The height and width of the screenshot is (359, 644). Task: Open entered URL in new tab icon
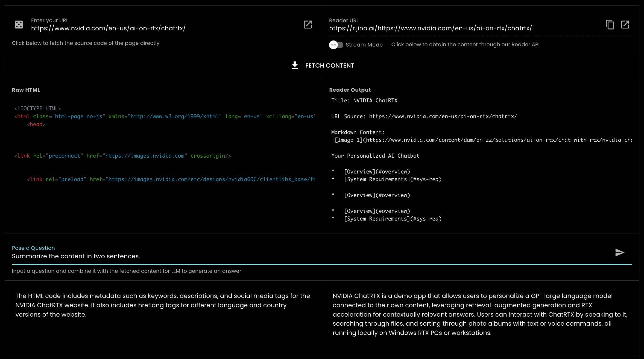[x=308, y=25]
